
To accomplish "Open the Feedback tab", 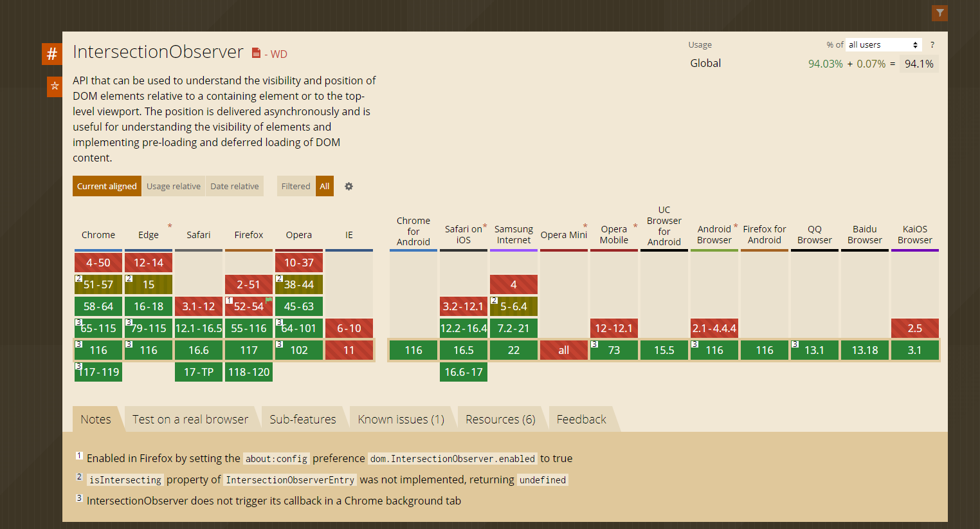I will [x=581, y=419].
